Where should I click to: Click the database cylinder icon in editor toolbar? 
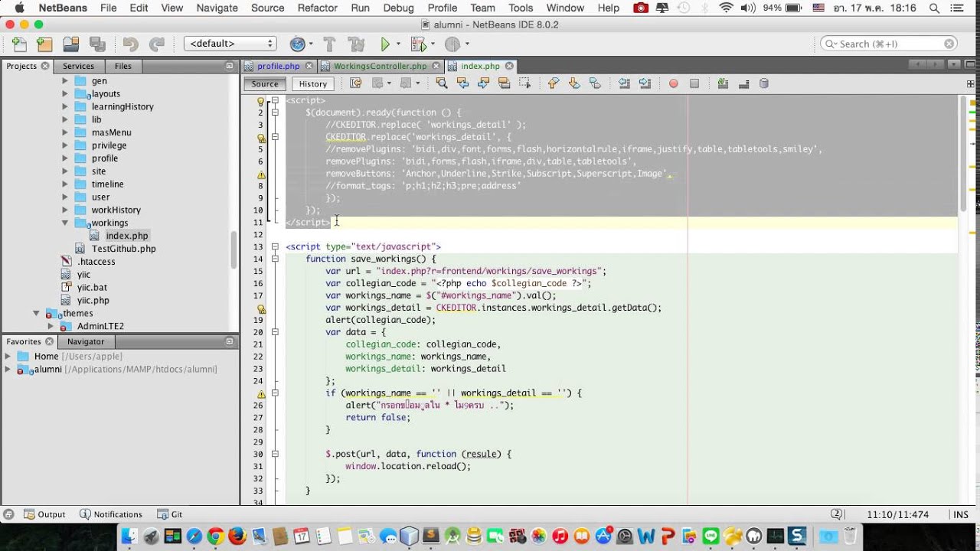[763, 83]
